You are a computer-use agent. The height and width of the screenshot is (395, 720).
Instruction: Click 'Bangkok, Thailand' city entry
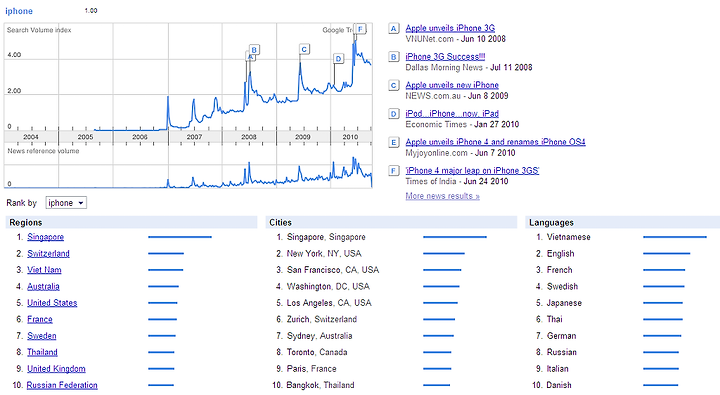coord(321,385)
